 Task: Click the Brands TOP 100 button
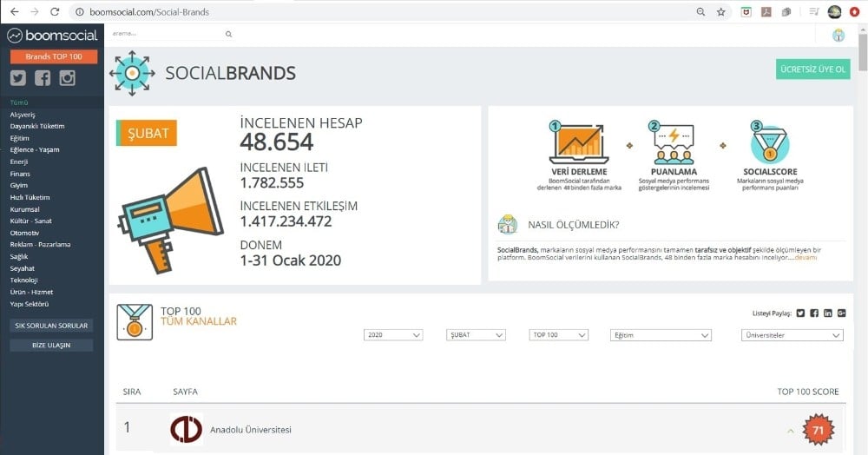pyautogui.click(x=54, y=56)
